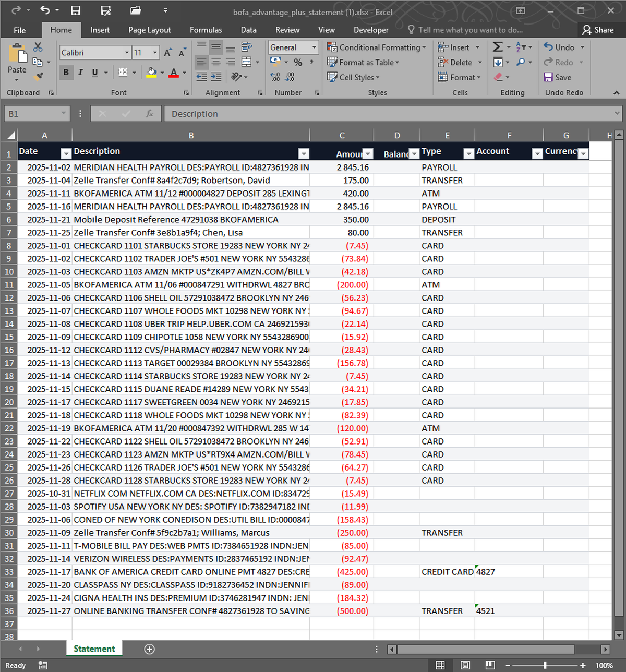Click the quick access Open folder icon
The image size is (626, 672).
(x=136, y=10)
